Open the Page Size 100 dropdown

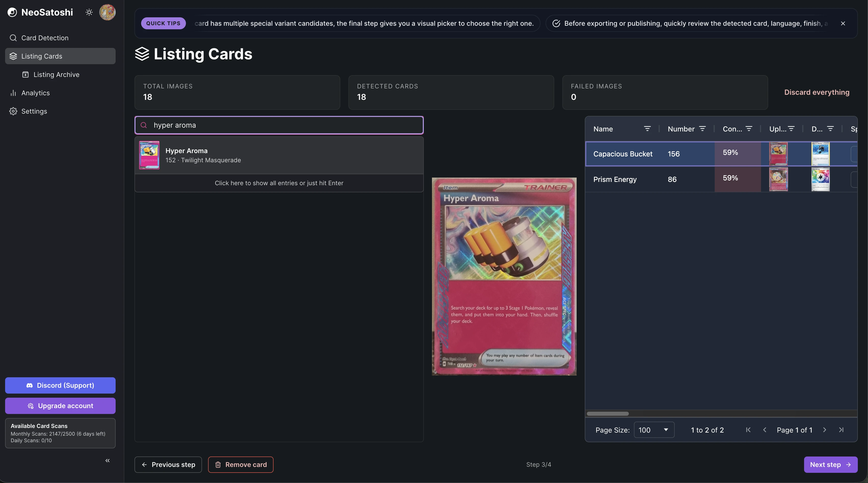654,430
